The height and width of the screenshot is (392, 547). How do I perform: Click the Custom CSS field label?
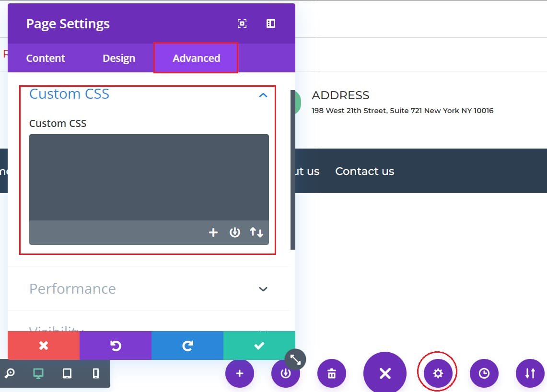(x=58, y=124)
